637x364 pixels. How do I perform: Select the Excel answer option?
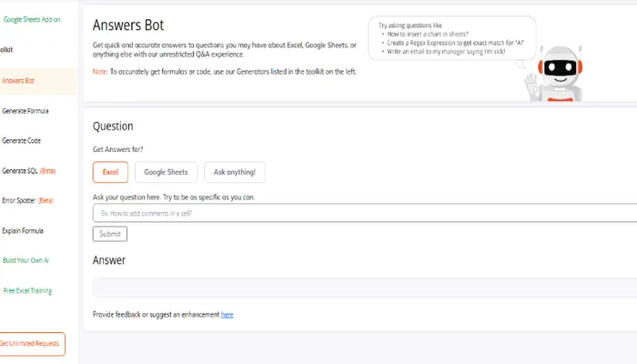[x=110, y=172]
